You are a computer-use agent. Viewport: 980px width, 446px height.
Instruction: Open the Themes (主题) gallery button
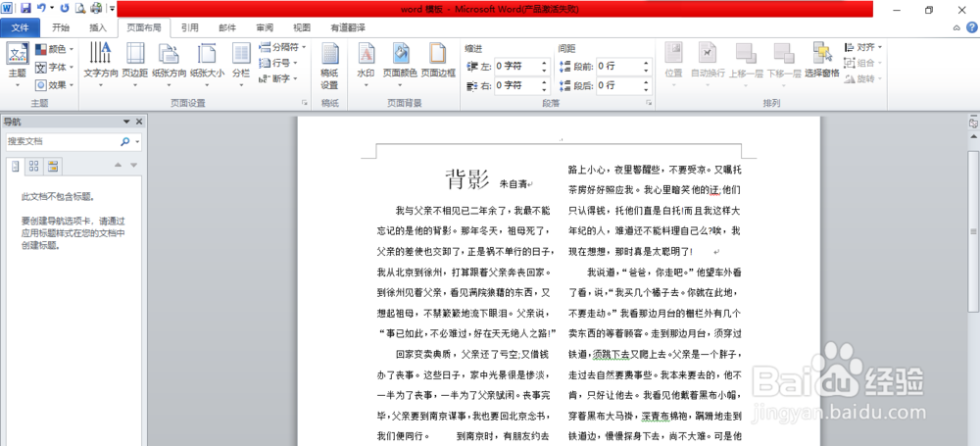coord(18,65)
